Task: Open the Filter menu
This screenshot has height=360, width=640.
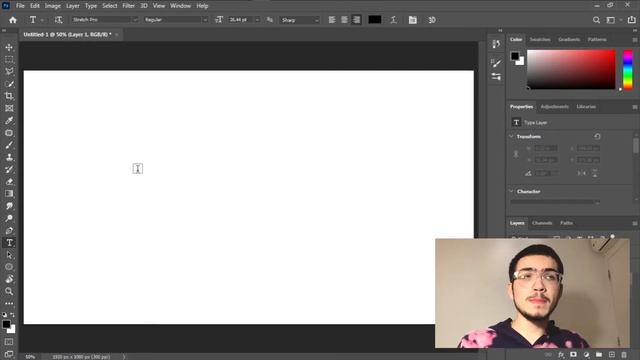Action: point(129,6)
